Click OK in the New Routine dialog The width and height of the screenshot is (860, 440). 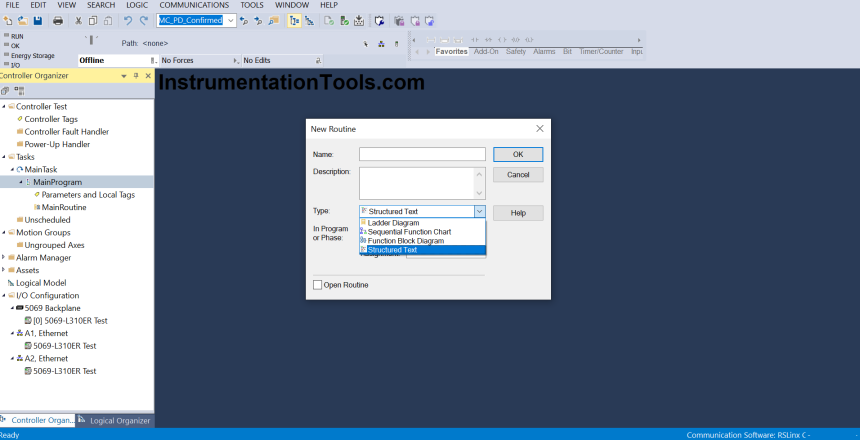518,155
